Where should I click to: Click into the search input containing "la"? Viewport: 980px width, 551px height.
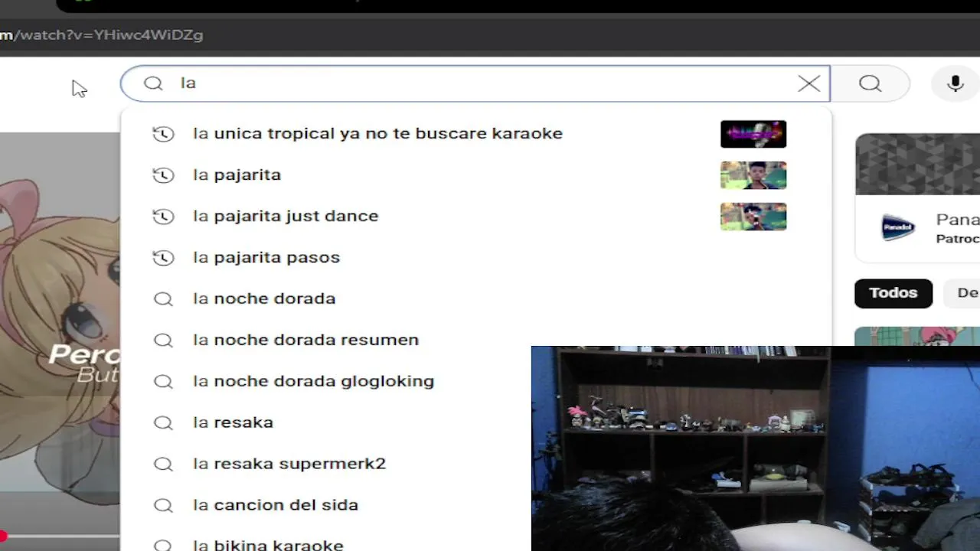475,83
